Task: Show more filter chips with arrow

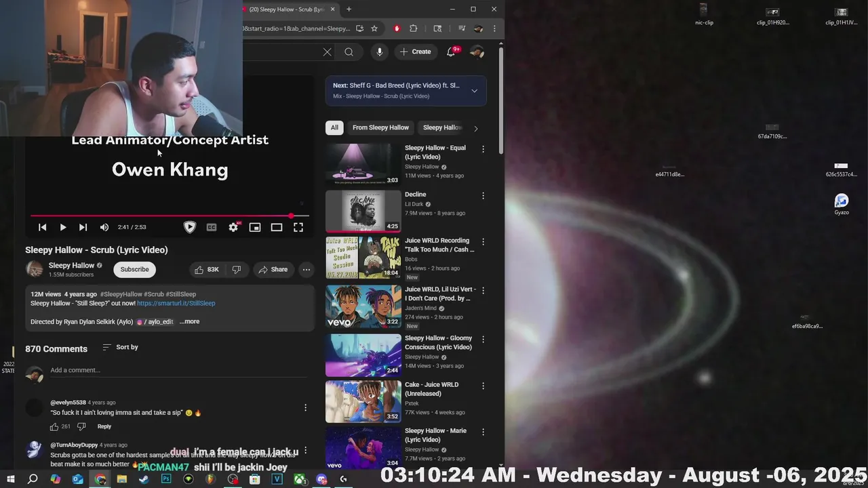Action: [475, 128]
